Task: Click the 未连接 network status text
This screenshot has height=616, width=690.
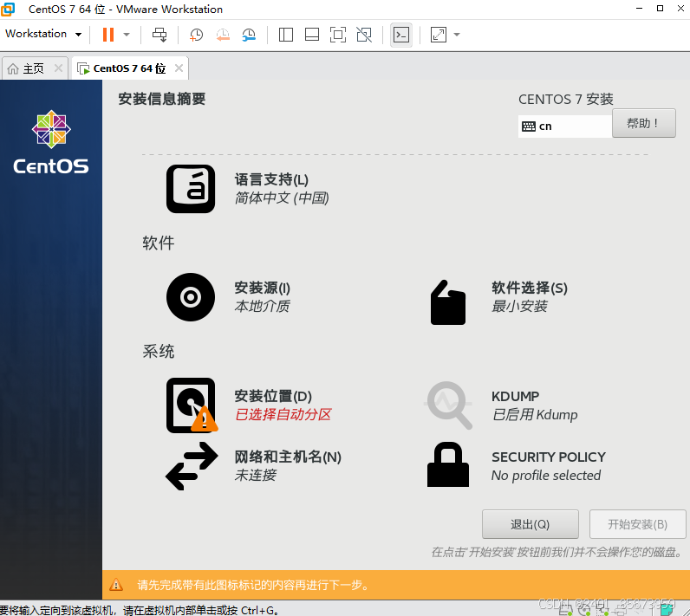Action: click(x=255, y=476)
